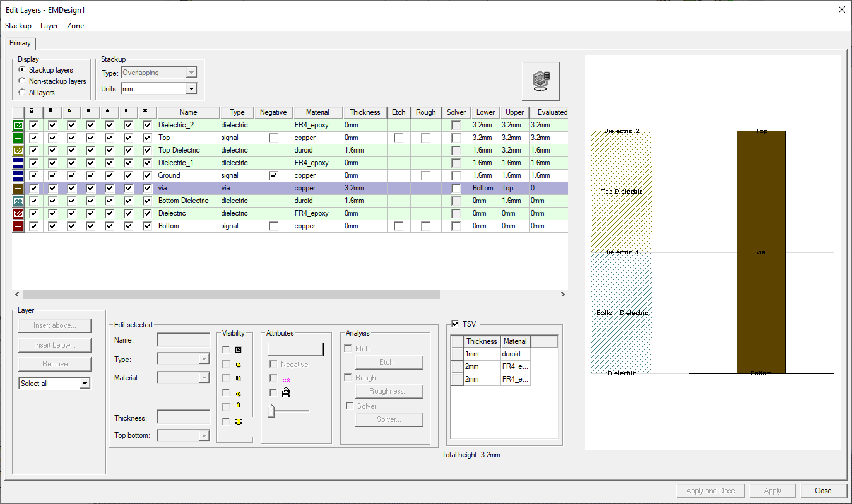Open the Stackup menu

coord(18,26)
